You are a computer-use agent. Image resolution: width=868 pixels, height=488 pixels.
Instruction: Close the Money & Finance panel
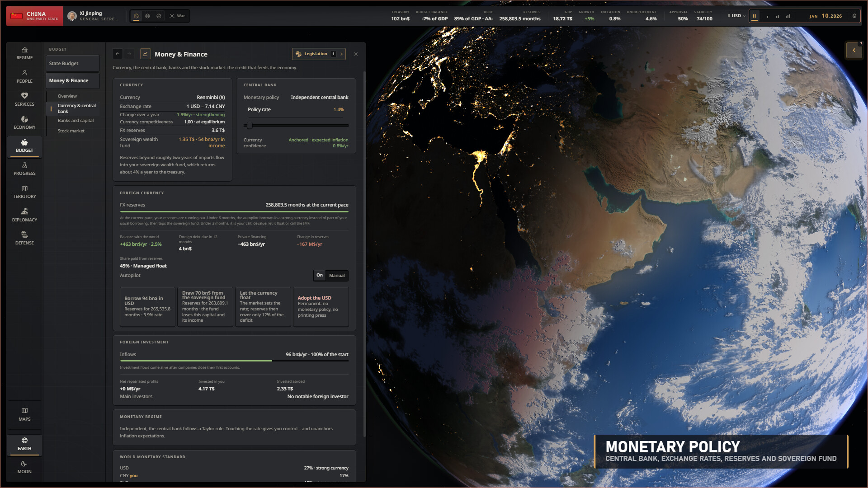[x=356, y=54]
